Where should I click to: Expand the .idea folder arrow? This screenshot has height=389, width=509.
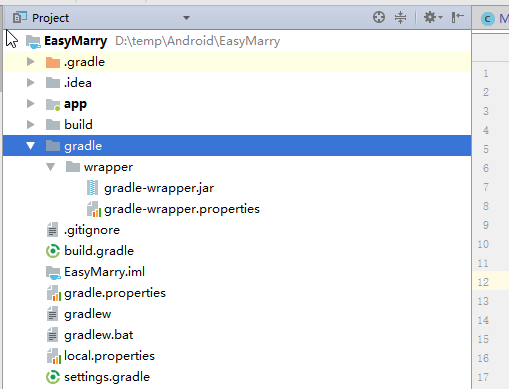click(x=31, y=83)
